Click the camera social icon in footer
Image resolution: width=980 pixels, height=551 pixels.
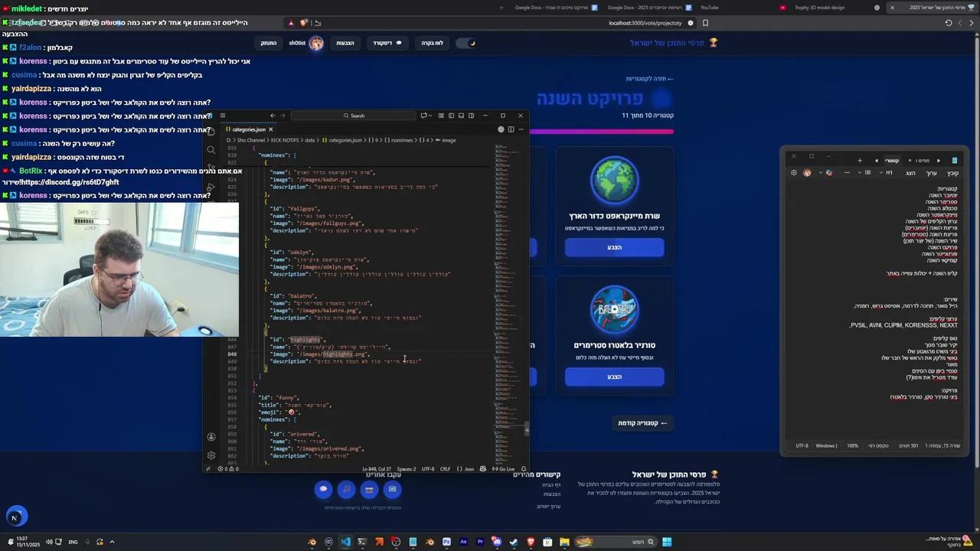pos(369,489)
